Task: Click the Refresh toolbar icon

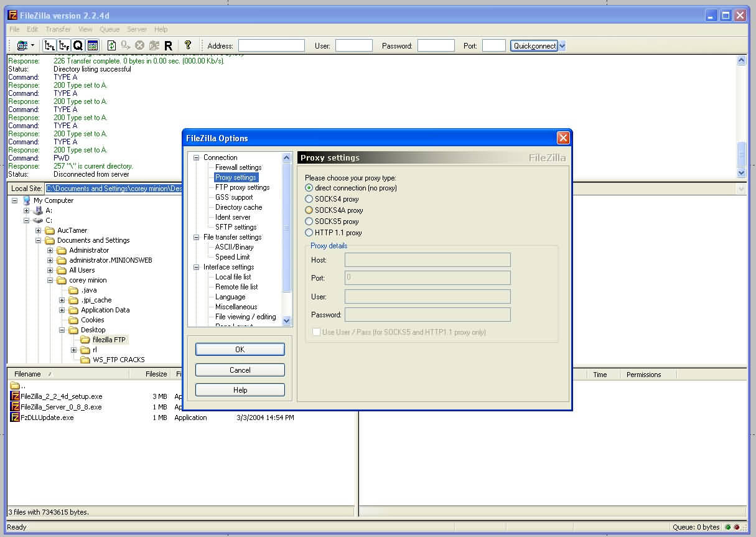Action: 112,45
